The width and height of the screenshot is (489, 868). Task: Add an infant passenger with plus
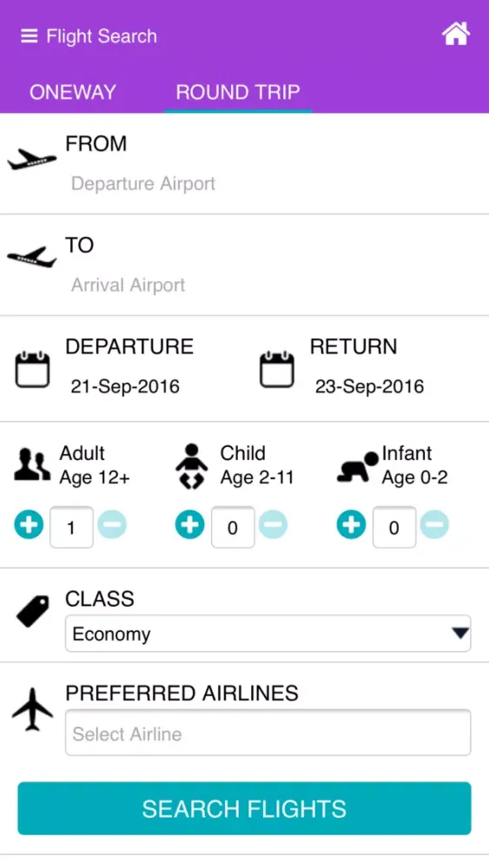point(351,525)
